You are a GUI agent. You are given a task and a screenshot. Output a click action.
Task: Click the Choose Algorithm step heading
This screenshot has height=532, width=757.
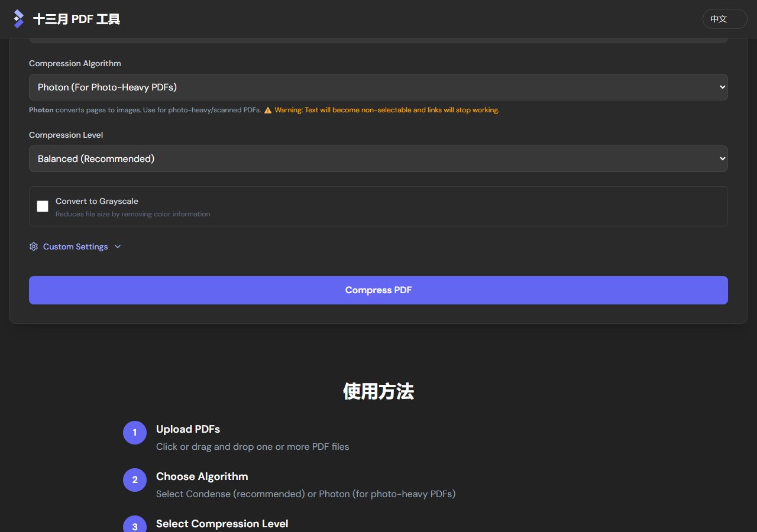[x=202, y=476]
